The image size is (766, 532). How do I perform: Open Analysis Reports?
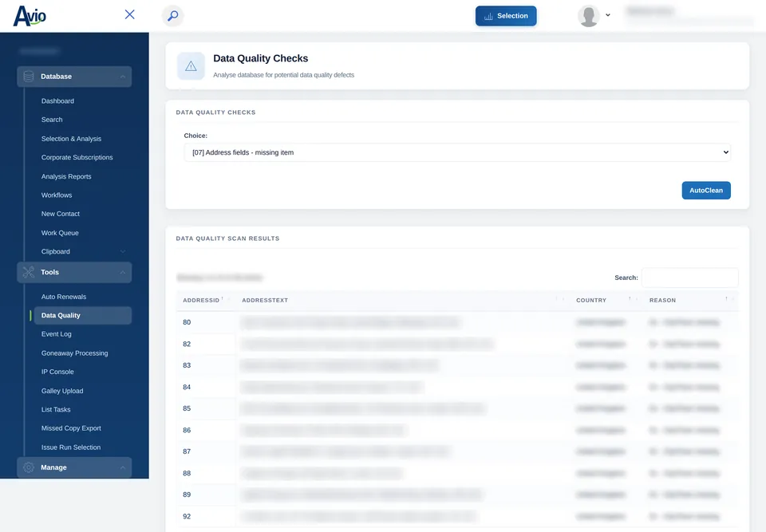[66, 176]
